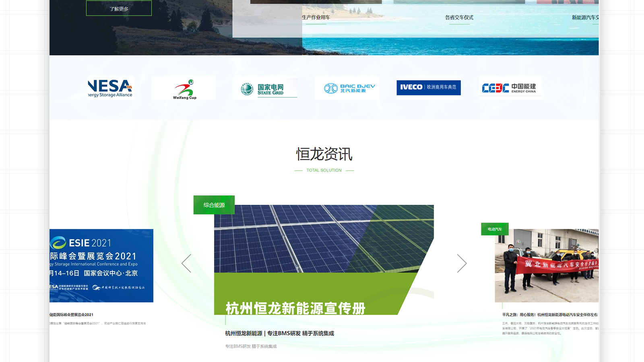
Task: Select the State Grid 国家电网 logo
Action: pos(266,88)
